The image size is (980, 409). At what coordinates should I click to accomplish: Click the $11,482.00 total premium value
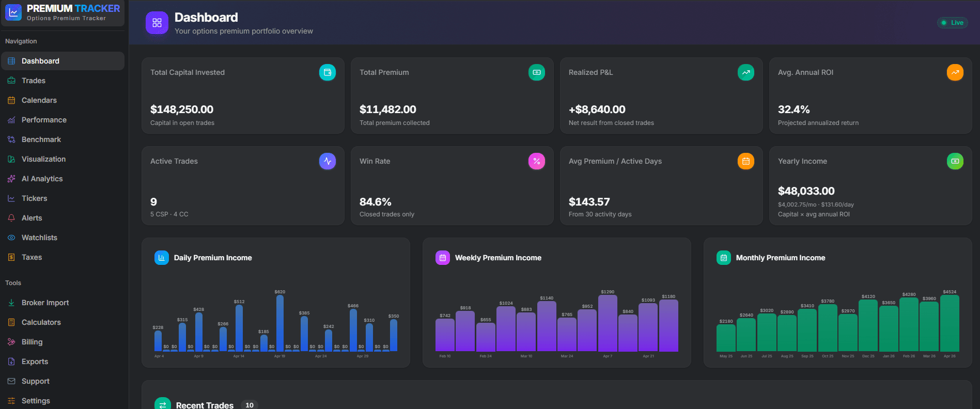388,109
